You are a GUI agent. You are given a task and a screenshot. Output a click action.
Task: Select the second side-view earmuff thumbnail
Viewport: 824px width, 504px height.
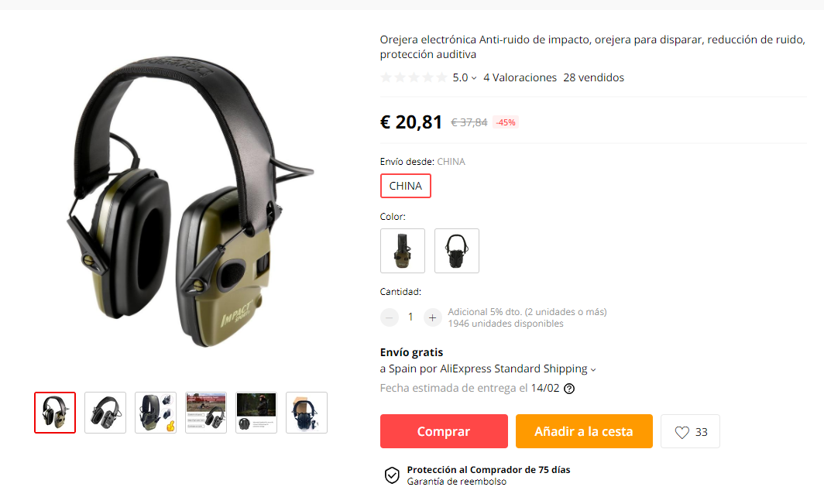105,413
